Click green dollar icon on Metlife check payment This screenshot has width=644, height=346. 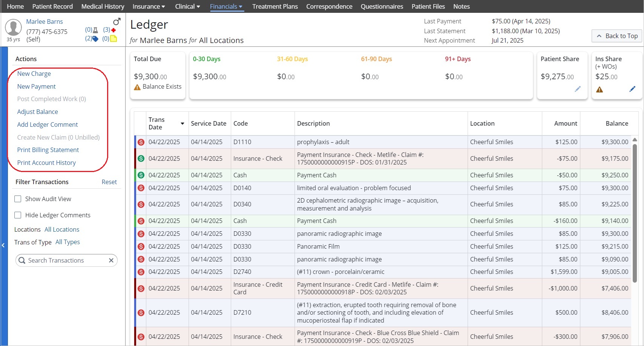click(141, 158)
